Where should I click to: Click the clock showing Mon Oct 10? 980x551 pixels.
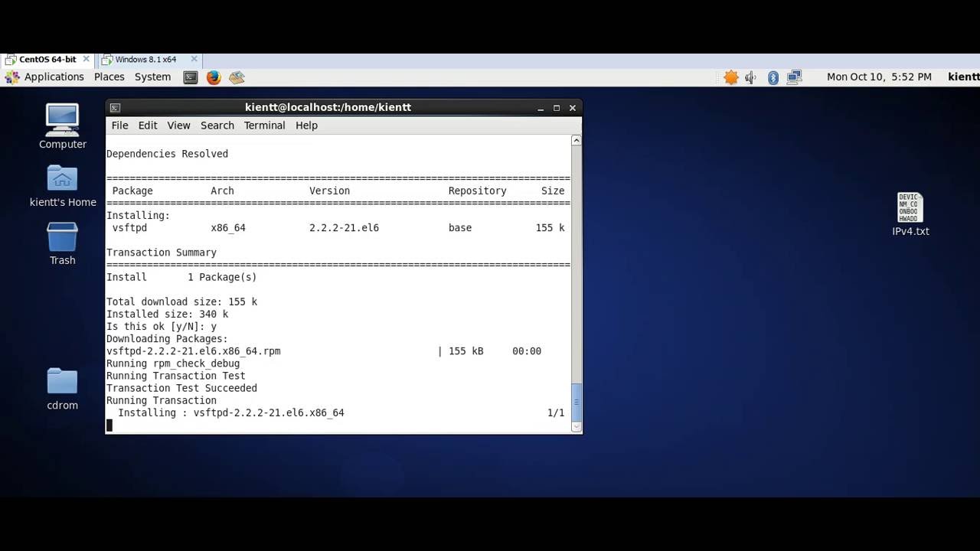pyautogui.click(x=879, y=77)
